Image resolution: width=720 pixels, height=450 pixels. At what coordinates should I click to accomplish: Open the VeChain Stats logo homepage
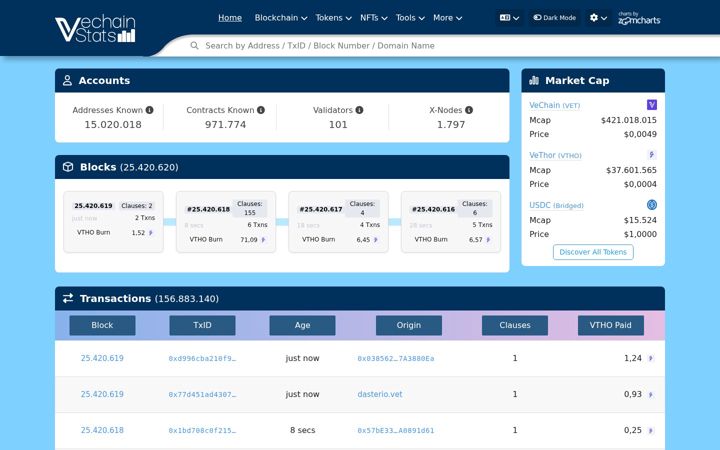96,28
